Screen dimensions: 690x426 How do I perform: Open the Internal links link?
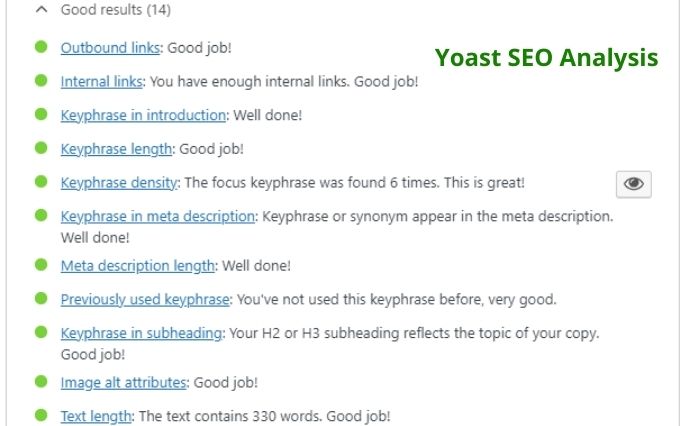[x=102, y=82]
